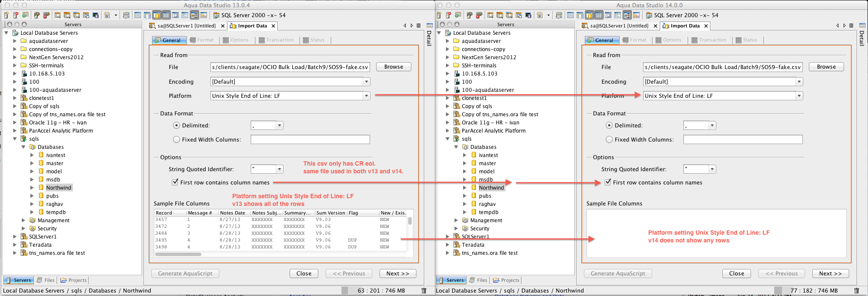868x296 pixels.
Task: Open the Platform dropdown in 13.0.4 window
Action: (366, 96)
